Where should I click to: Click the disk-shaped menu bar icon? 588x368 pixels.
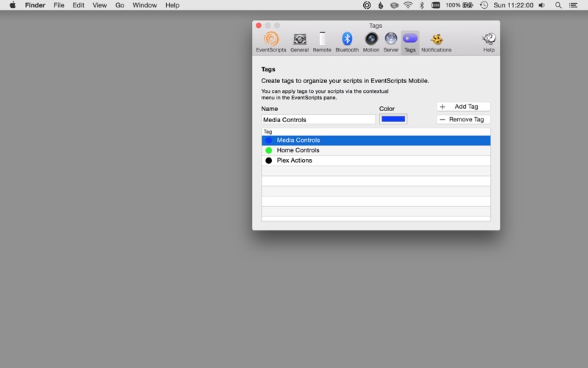tap(394, 5)
